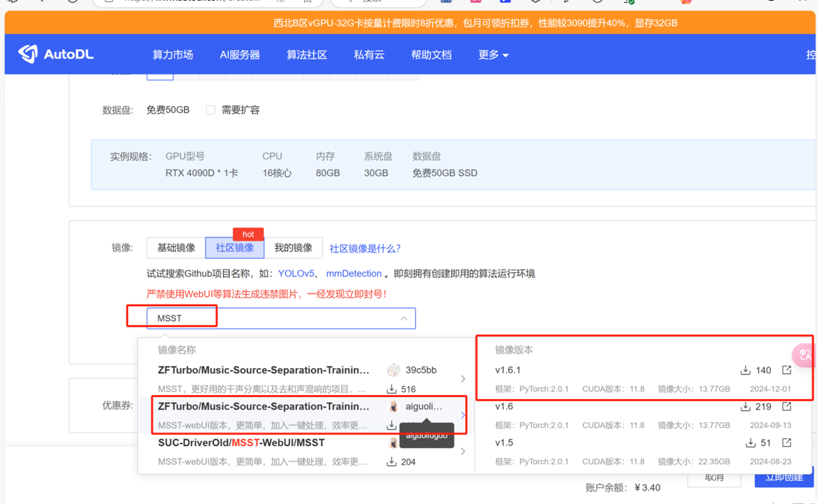Click download icon beside 516 count

click(x=391, y=389)
